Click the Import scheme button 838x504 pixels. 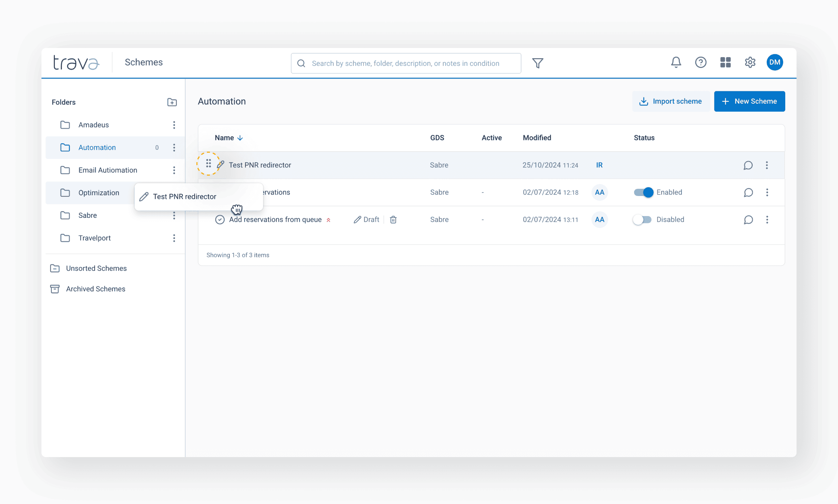pos(671,101)
